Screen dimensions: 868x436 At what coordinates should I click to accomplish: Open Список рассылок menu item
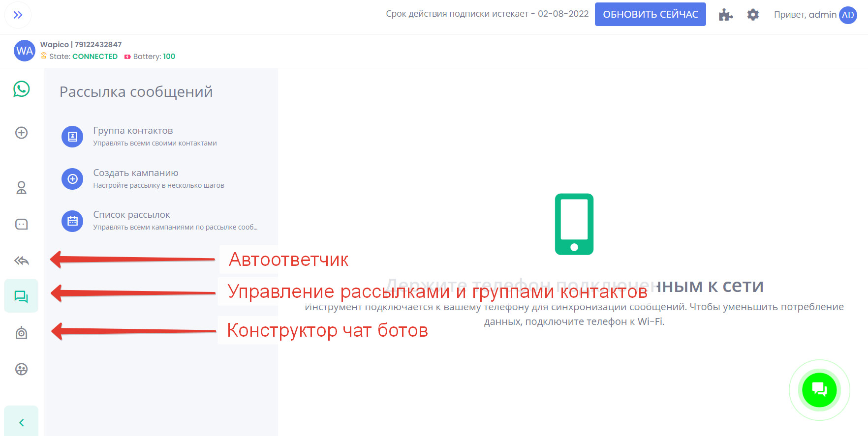pos(160,221)
